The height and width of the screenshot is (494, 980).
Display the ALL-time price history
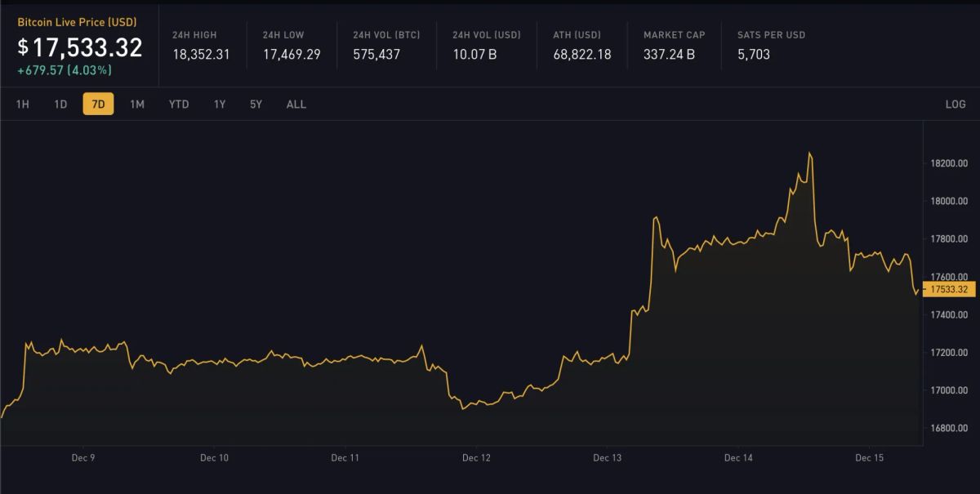(296, 105)
